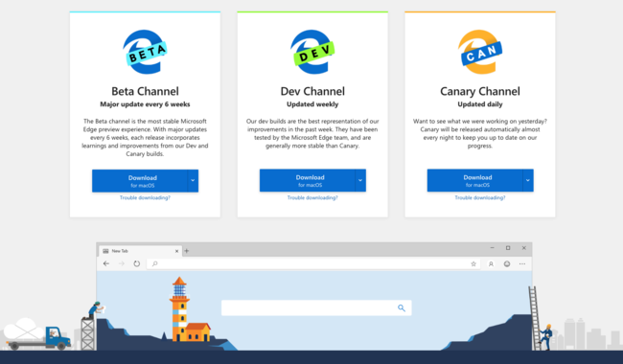
Task: Maximize the illustrated browser window
Action: tap(508, 248)
